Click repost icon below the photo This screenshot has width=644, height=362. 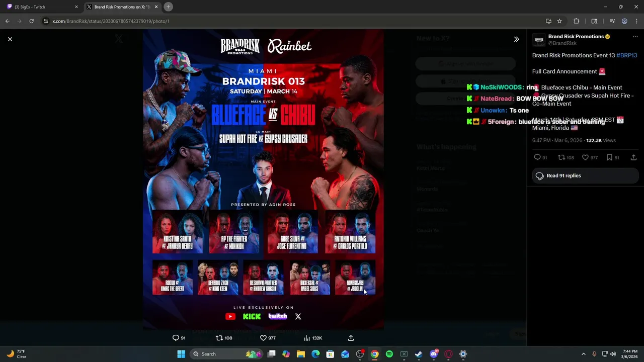click(x=219, y=338)
